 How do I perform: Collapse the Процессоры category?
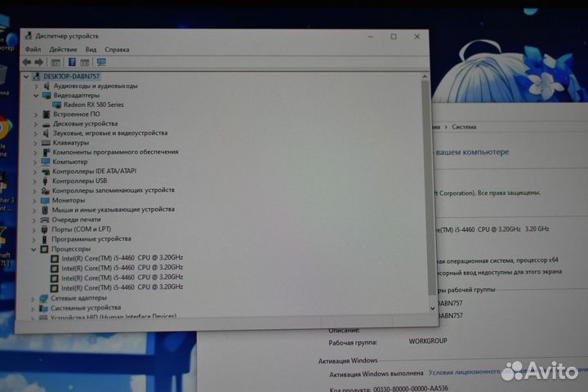33,249
